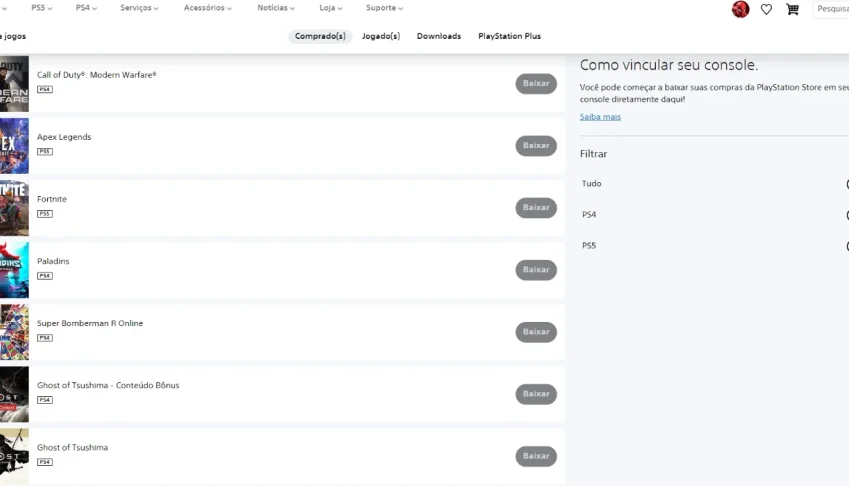Switch to the Jogado(s) tab
This screenshot has width=849, height=486.
(381, 36)
